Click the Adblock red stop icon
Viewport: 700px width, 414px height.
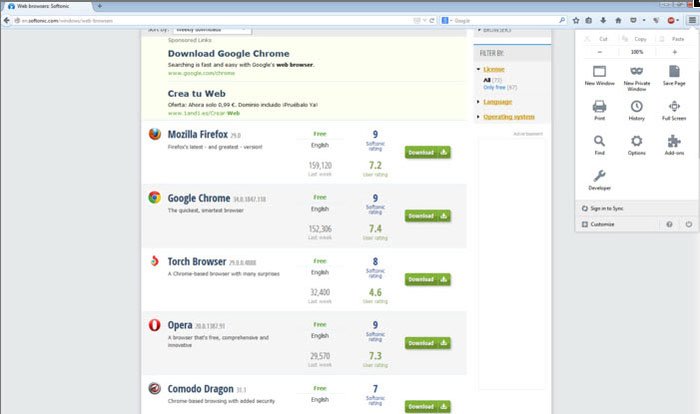tap(671, 20)
